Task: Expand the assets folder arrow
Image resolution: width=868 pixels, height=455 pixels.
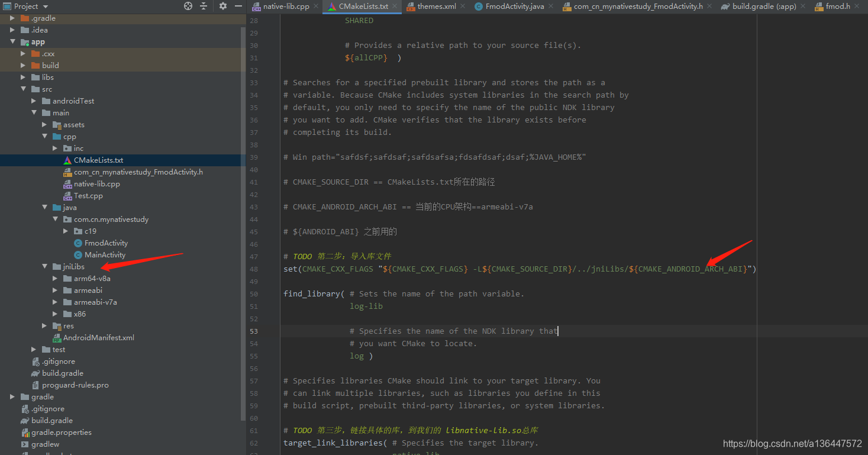Action: 44,125
